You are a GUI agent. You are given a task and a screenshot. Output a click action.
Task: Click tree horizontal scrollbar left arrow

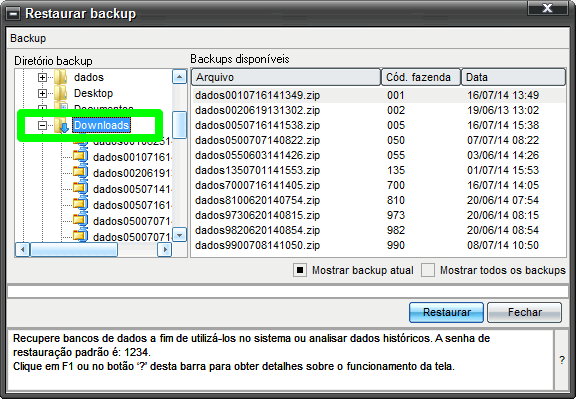[22, 249]
